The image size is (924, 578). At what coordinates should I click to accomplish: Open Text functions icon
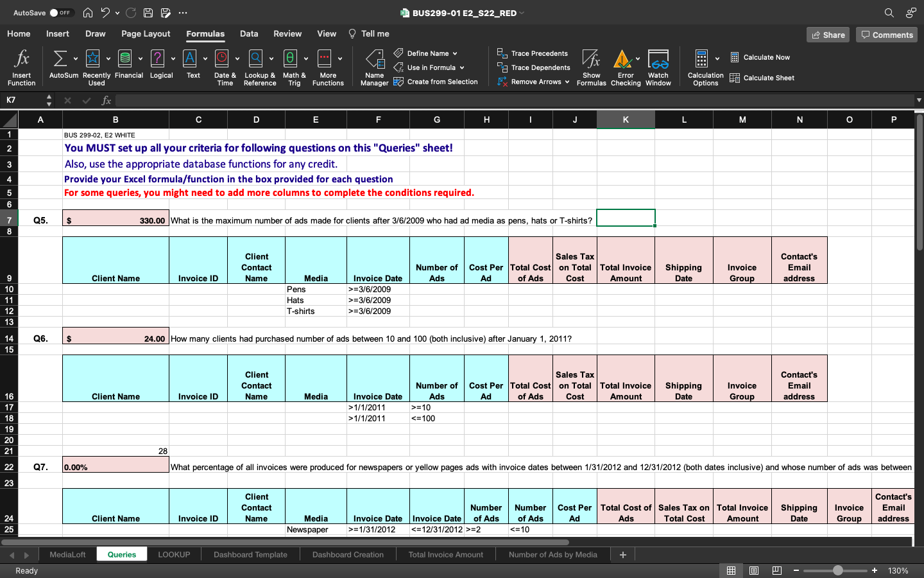click(x=190, y=59)
